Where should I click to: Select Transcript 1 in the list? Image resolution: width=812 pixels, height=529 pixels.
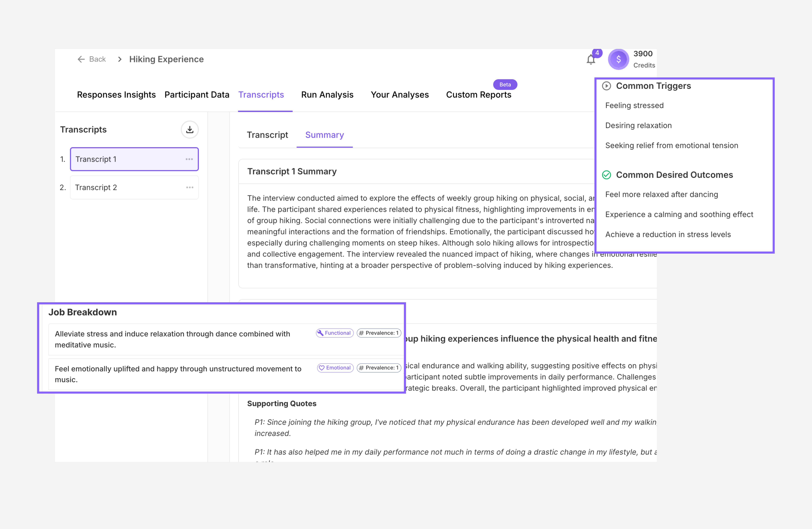(134, 159)
